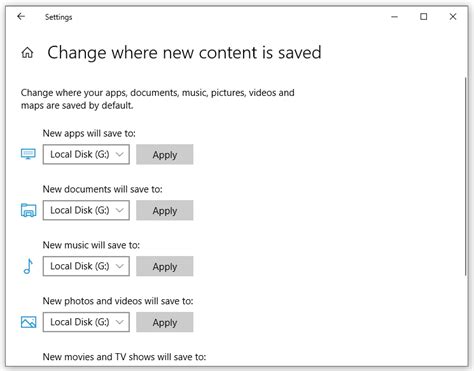Viewport: 474px width, 371px height.
Task: Go back with the Settings back arrow
Action: click(21, 16)
